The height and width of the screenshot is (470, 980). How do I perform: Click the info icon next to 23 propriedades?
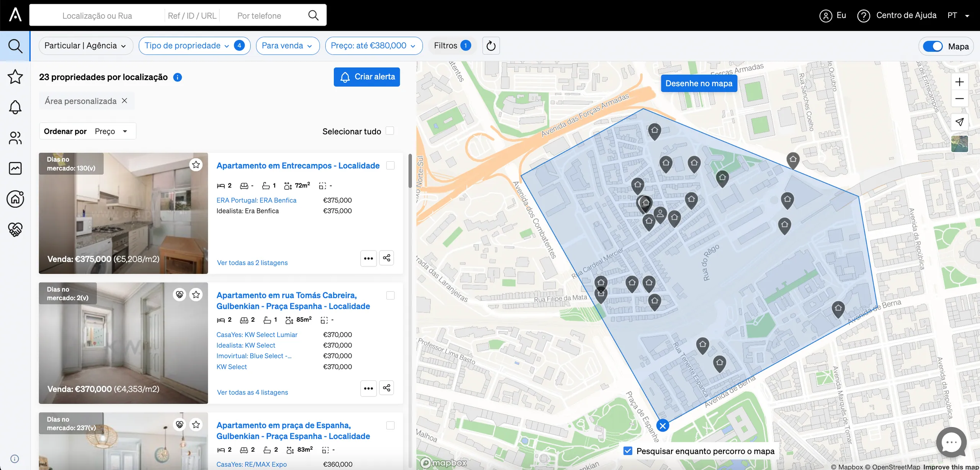pos(177,77)
